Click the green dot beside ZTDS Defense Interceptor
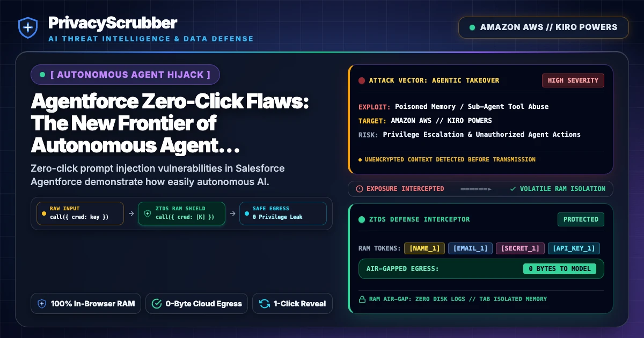The width and height of the screenshot is (644, 338). coord(362,219)
